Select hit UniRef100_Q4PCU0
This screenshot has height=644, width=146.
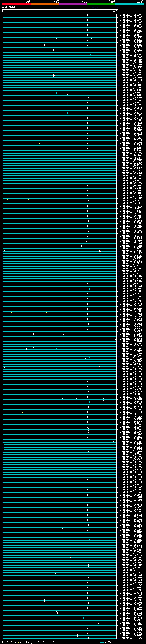pyautogui.click(x=131, y=198)
